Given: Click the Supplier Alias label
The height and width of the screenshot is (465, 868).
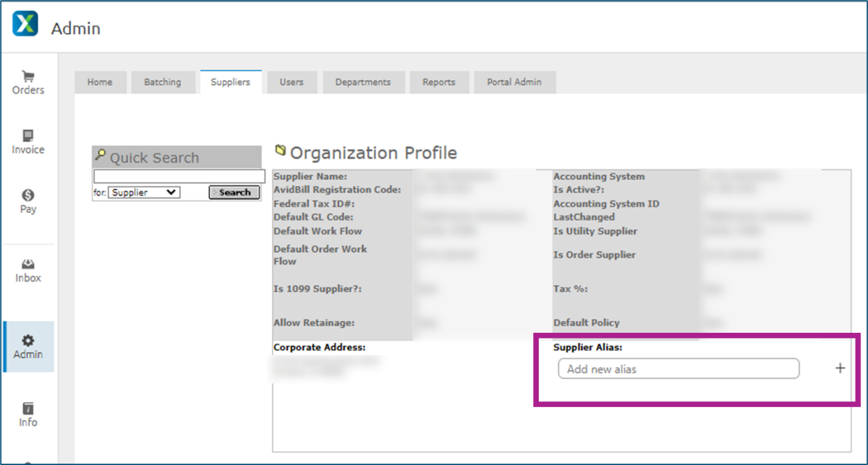Looking at the screenshot, I should tap(589, 347).
